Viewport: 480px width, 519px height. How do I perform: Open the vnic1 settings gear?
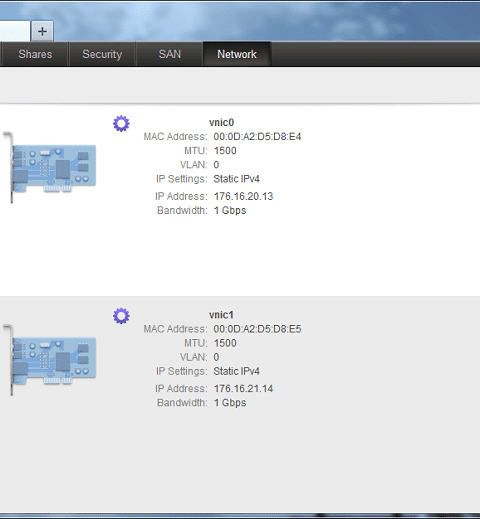(x=121, y=316)
